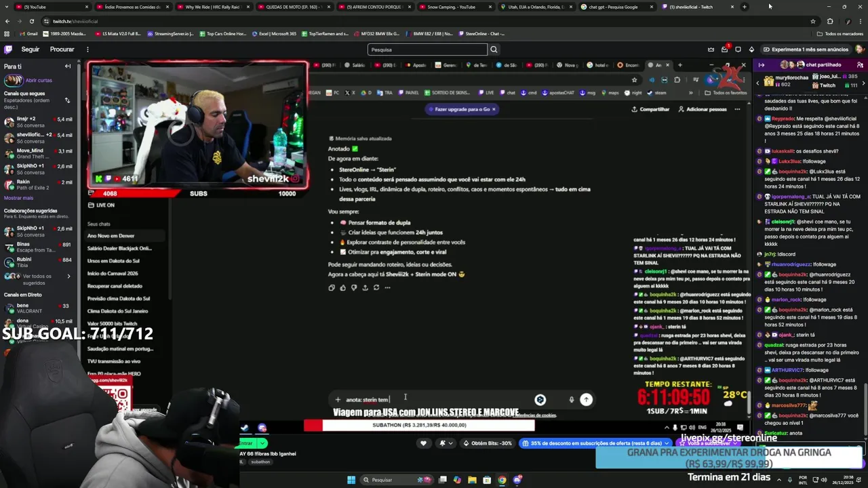Open a new browser tab
868x488 pixels.
pyautogui.click(x=744, y=7)
